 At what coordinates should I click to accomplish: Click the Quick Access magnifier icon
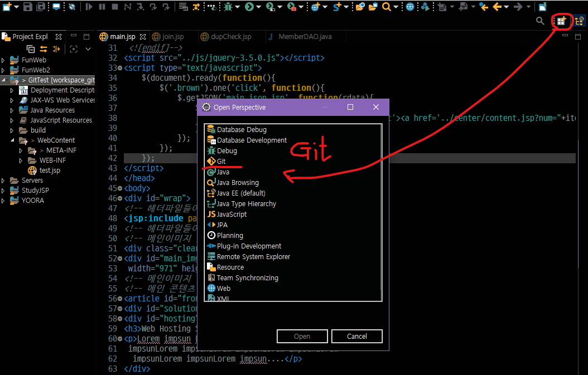[x=540, y=21]
